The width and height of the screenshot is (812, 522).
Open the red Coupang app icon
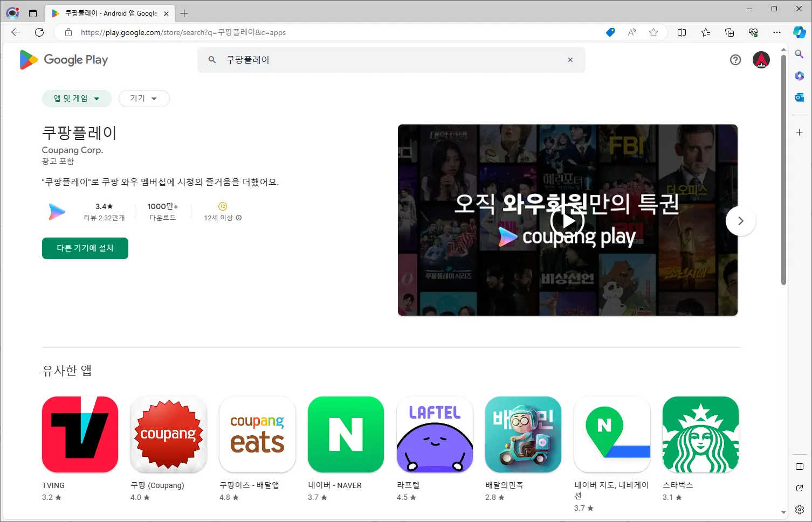click(x=169, y=434)
